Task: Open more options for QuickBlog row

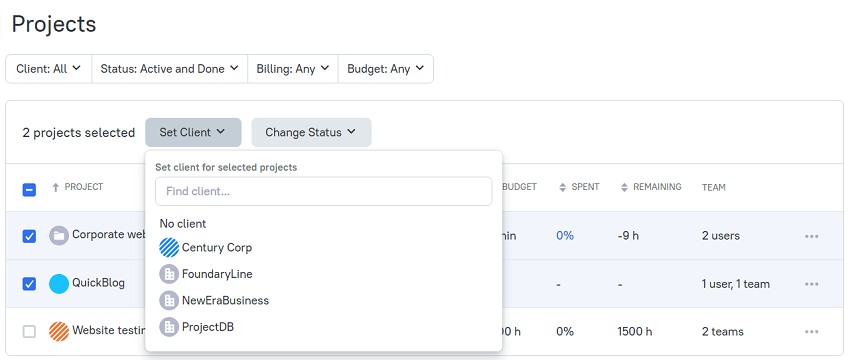Action: click(812, 284)
